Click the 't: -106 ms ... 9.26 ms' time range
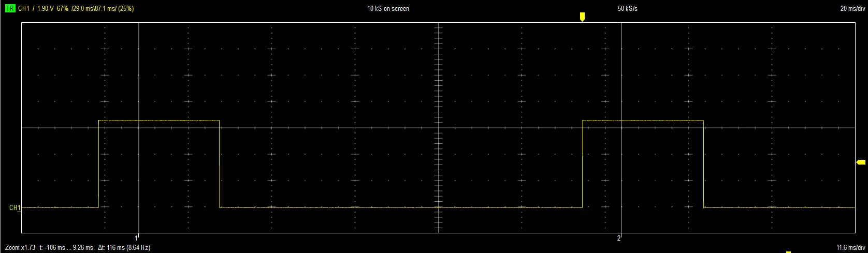This screenshot has width=868, height=253. (66, 248)
